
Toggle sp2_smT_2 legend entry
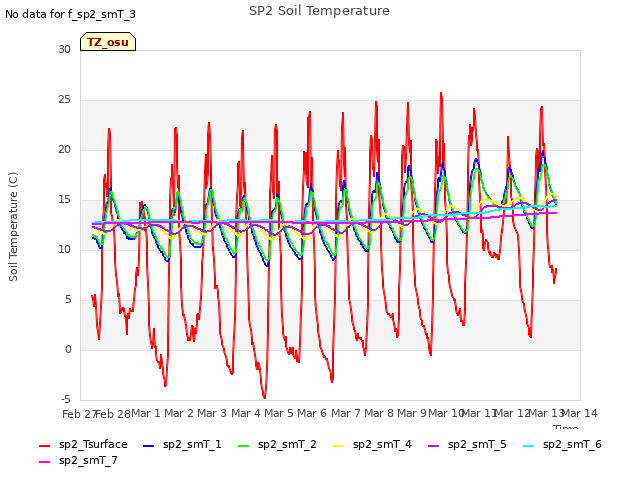pyautogui.click(x=277, y=444)
